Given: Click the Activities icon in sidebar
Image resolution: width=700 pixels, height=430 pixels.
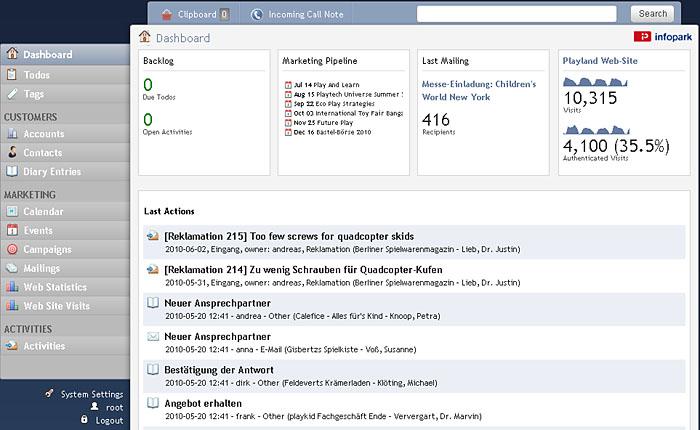Looking at the screenshot, I should coord(12,346).
